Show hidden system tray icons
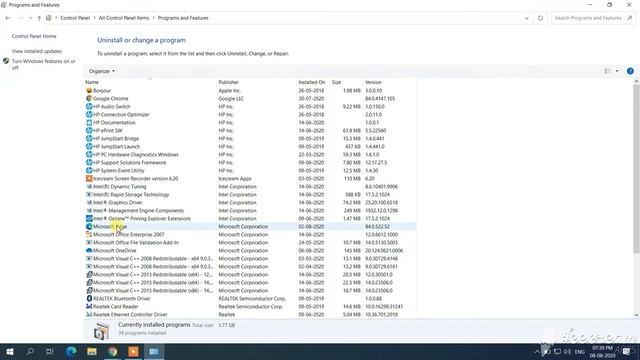The width and height of the screenshot is (640, 360). 537,351
